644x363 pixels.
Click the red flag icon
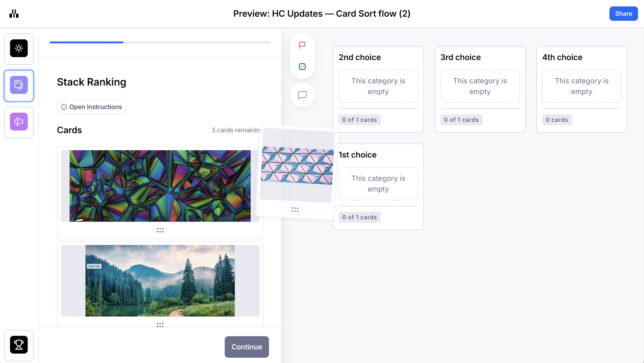[x=302, y=45]
